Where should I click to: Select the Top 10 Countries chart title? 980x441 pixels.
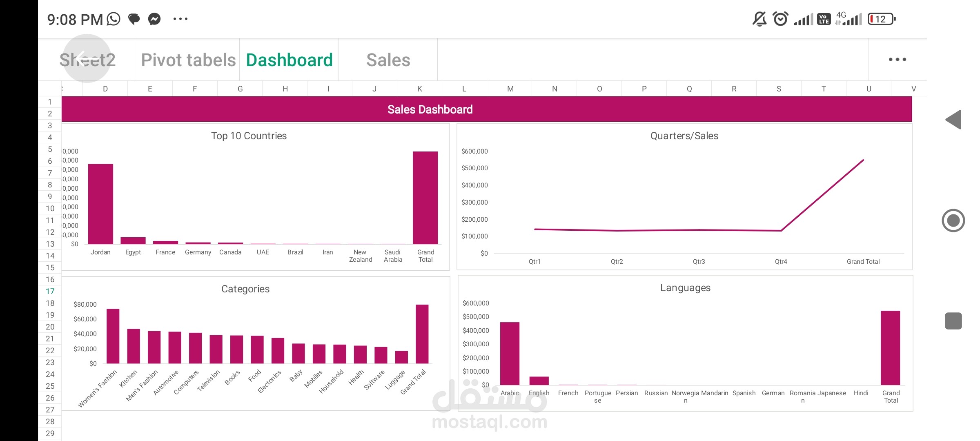click(x=249, y=136)
